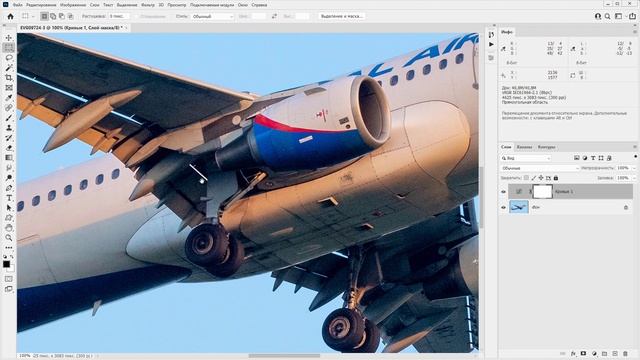Click the Share icon at top right
The height and width of the screenshot is (360, 640).
pyautogui.click(x=632, y=16)
